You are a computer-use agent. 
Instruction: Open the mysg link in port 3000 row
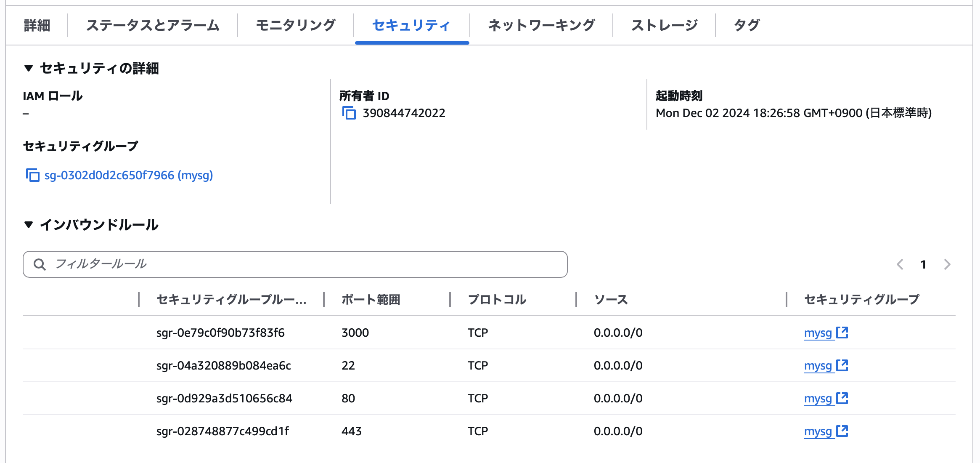[818, 333]
